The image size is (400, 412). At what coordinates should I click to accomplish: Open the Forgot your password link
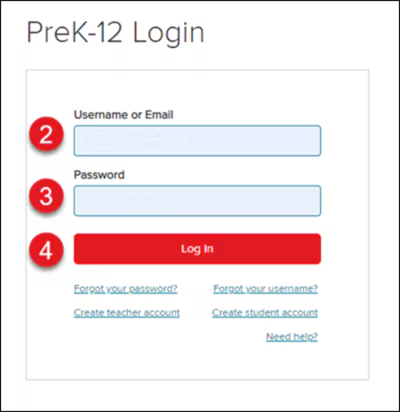tap(126, 288)
